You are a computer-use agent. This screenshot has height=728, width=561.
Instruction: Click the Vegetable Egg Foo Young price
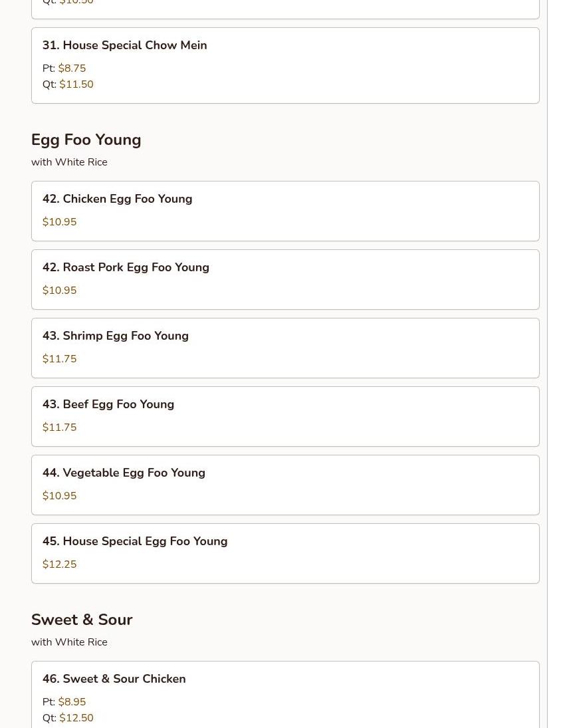point(59,496)
